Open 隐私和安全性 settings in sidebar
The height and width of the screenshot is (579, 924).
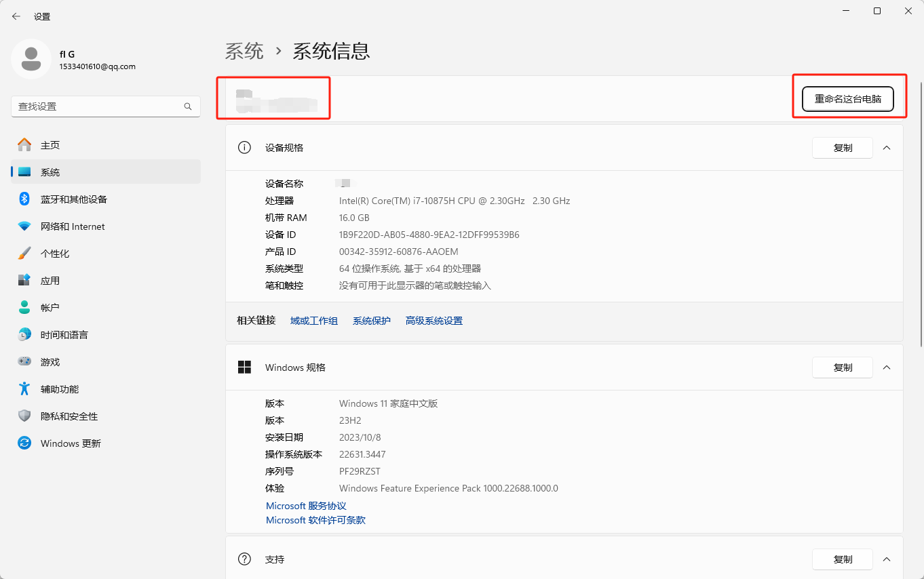click(106, 416)
